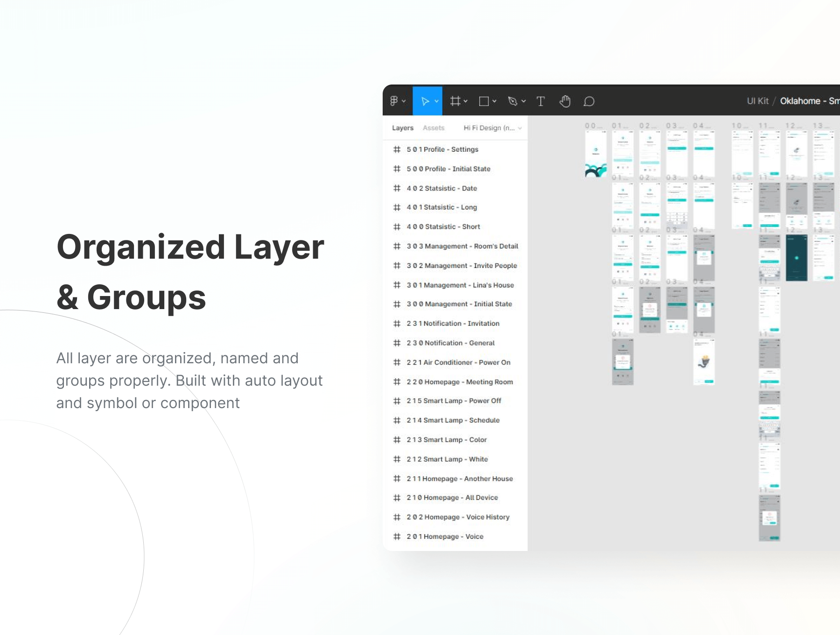Screen dimensions: 840x635
Task: Select the 2 2 1 Air Conditioner - Power On layer
Action: 458,362
